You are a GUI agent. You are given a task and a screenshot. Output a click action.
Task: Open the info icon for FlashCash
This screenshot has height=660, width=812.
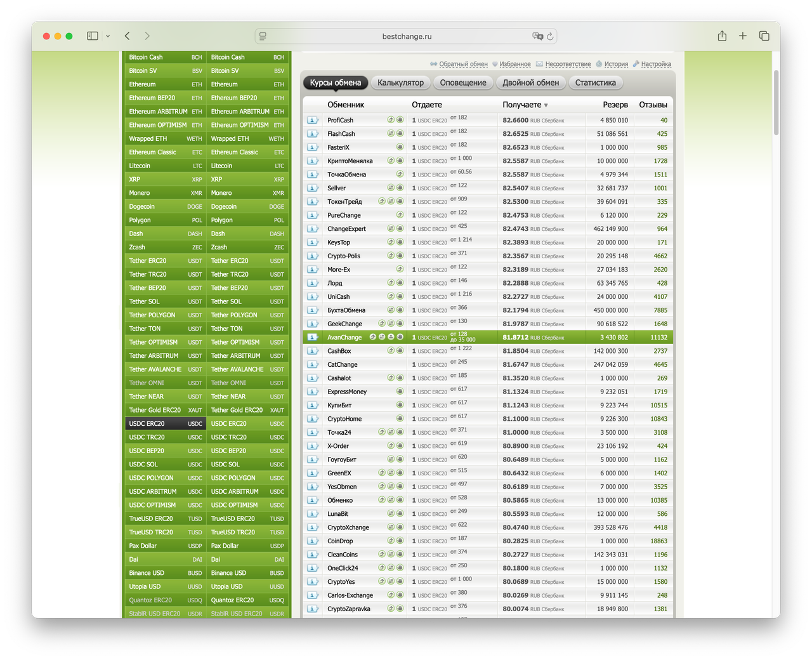click(x=312, y=134)
